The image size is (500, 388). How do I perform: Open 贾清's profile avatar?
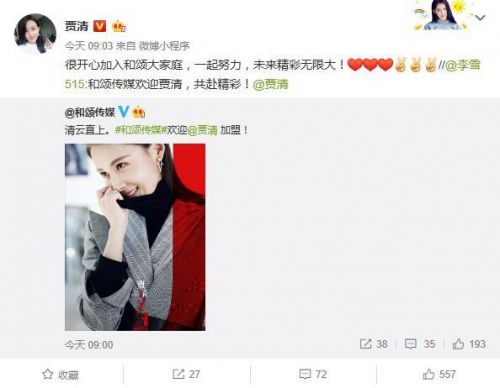point(35,34)
